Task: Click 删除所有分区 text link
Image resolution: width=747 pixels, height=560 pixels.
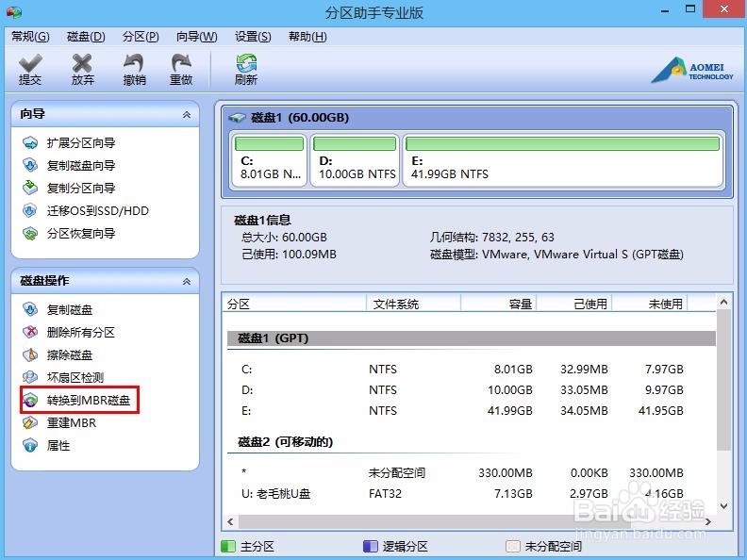Action: 81,332
